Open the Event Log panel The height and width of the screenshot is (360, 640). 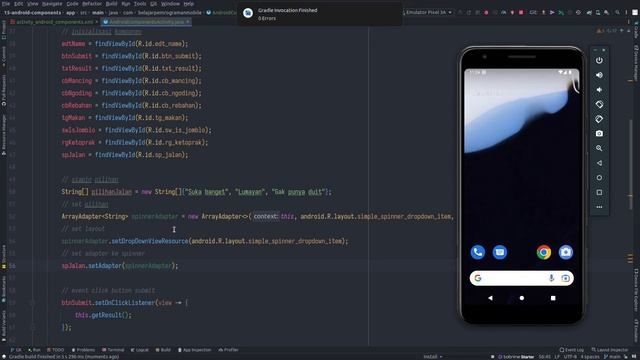coord(571,350)
